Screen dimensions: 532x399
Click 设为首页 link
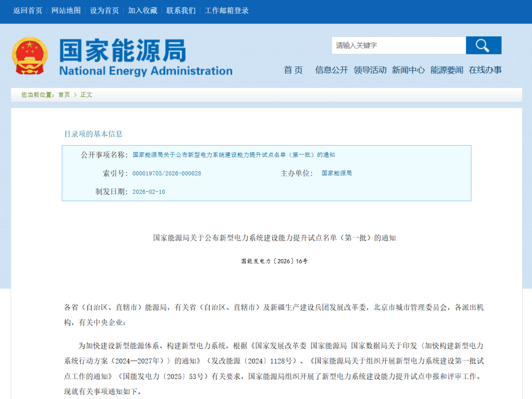click(x=104, y=10)
